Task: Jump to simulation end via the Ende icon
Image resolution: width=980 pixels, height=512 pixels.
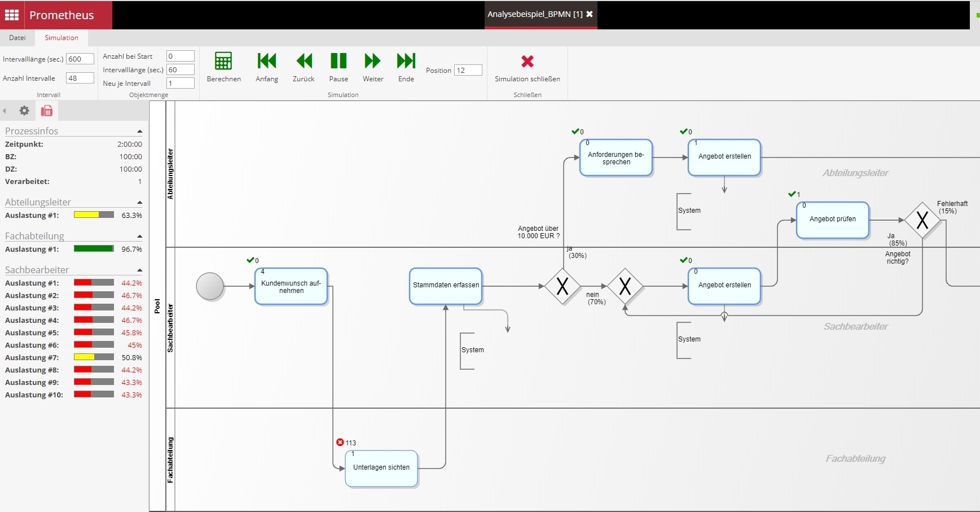Action: click(x=406, y=61)
